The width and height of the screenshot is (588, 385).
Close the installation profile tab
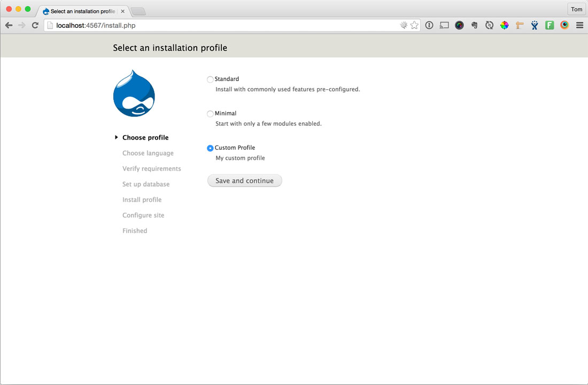[x=122, y=11]
